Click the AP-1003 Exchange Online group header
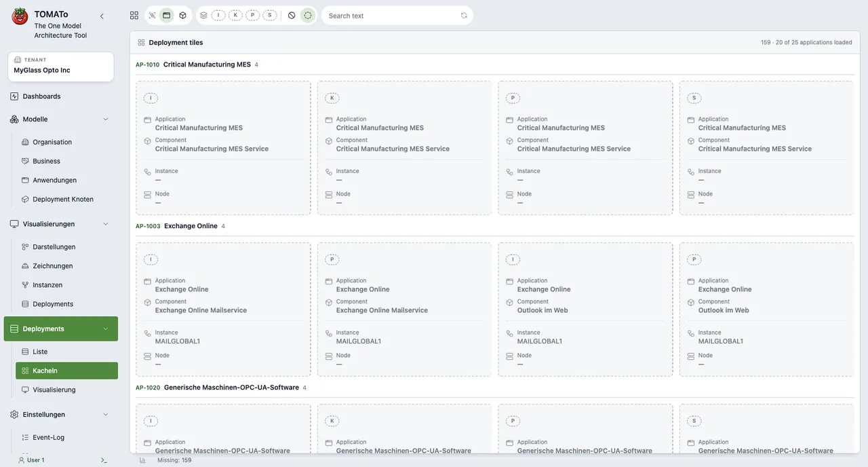The image size is (868, 467). coord(180,226)
